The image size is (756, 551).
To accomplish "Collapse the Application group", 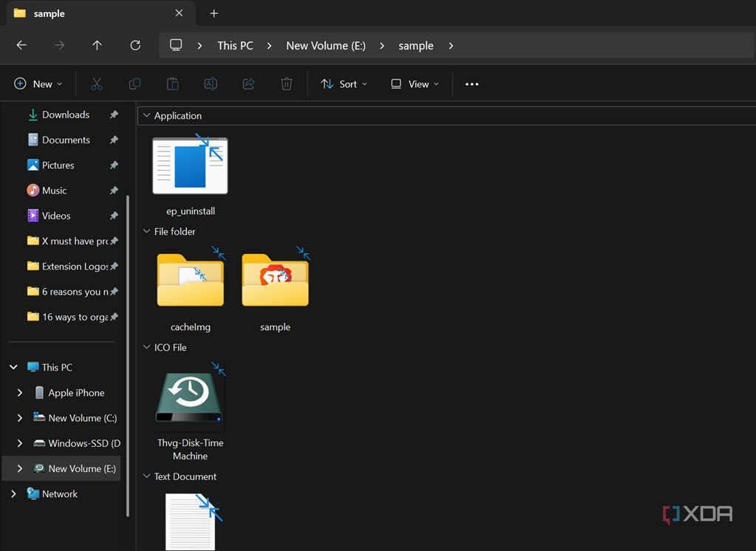I will click(x=146, y=116).
